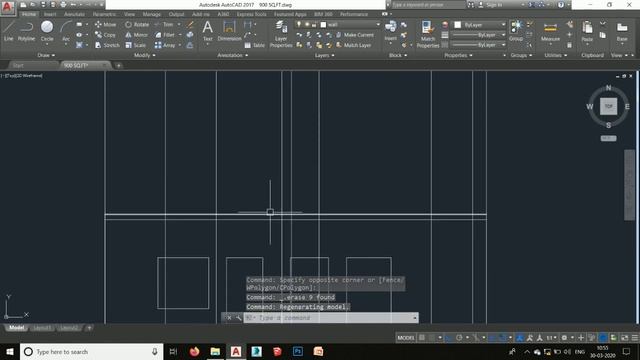640x360 pixels.
Task: Click the Paste clipboard tool
Action: 587,32
